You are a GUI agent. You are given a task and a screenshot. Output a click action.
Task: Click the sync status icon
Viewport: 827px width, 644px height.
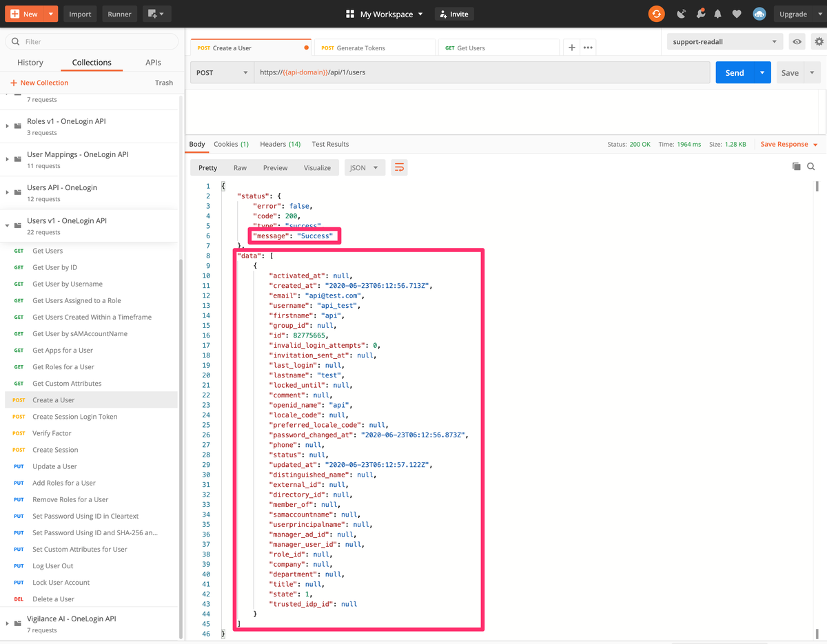click(656, 14)
